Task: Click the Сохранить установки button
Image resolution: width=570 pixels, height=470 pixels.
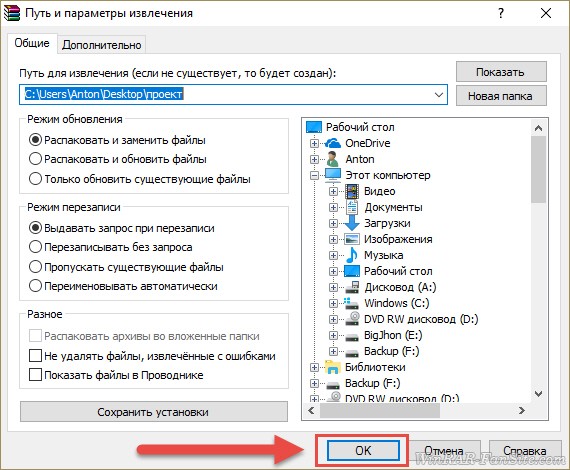Action: pyautogui.click(x=153, y=411)
